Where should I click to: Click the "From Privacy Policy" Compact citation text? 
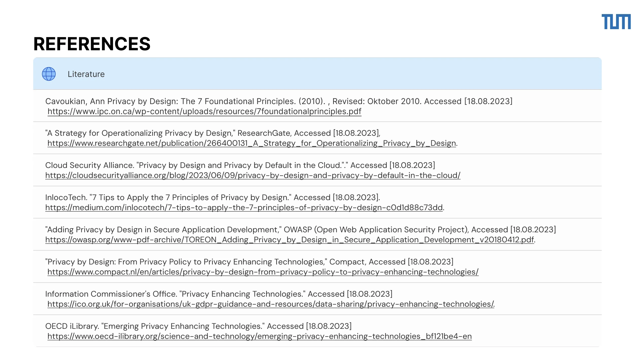click(249, 262)
